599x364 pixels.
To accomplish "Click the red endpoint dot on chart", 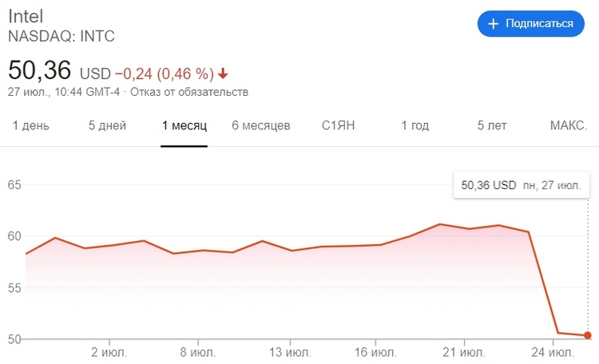I will [x=588, y=335].
